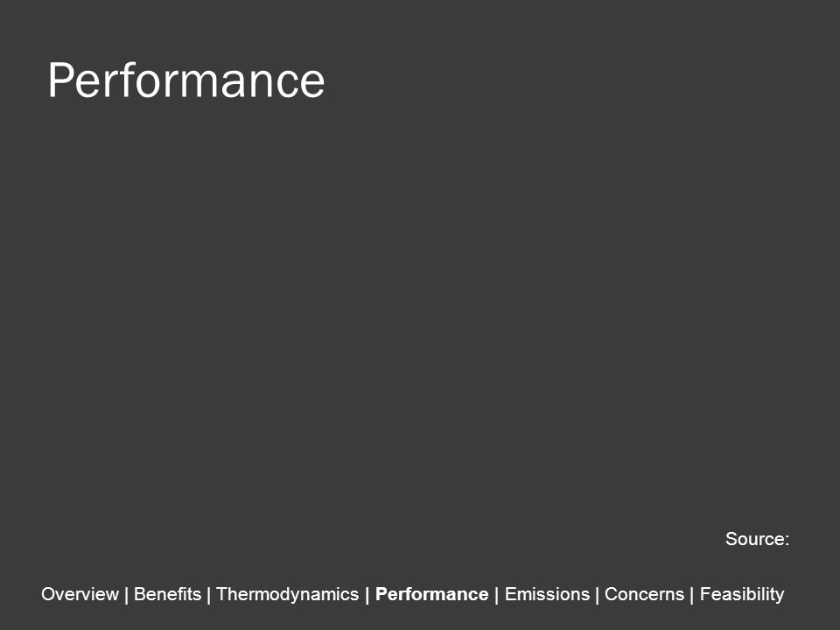Select the bold Performance navigation item

(x=431, y=594)
